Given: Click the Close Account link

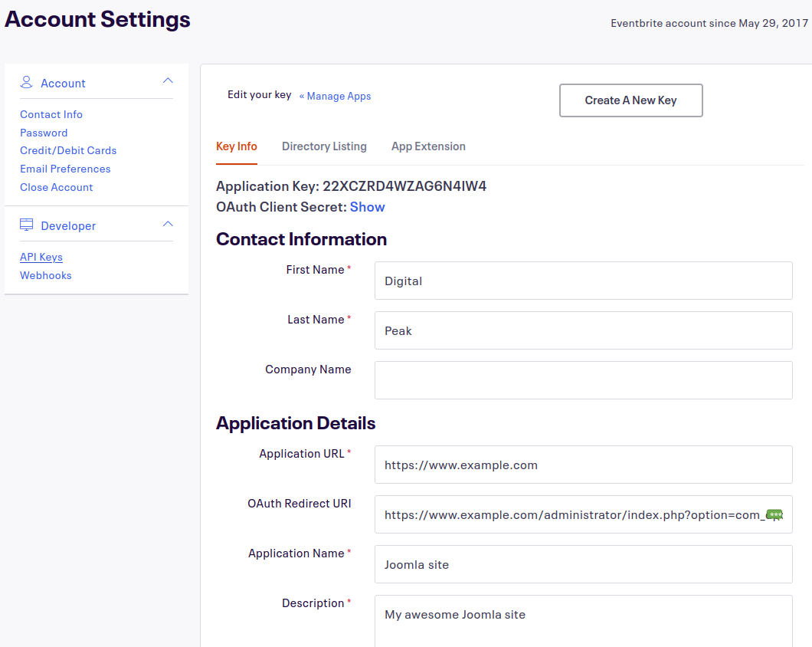Looking at the screenshot, I should pos(57,187).
